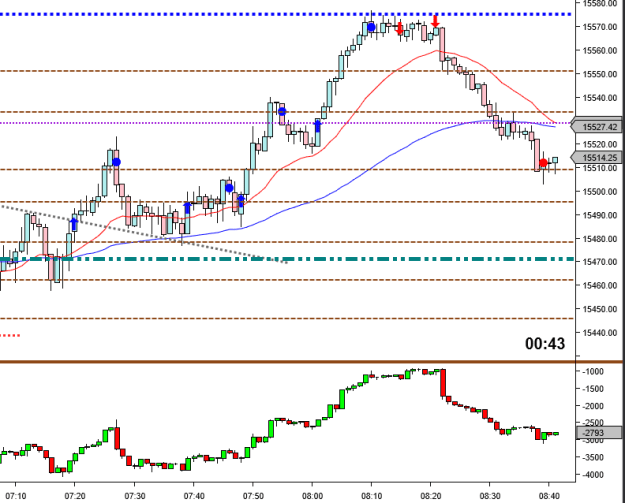Click the 15450.00 price axis label
625x503 pixels.
(599, 308)
